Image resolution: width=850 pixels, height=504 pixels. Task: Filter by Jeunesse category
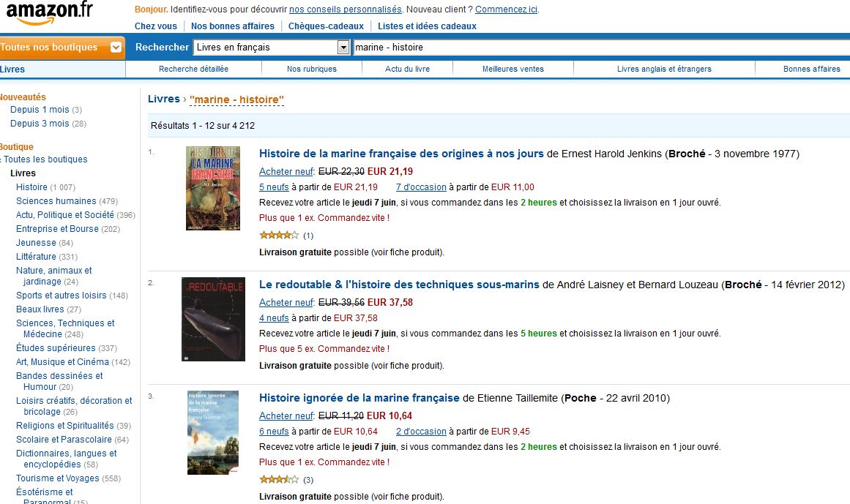[36, 243]
